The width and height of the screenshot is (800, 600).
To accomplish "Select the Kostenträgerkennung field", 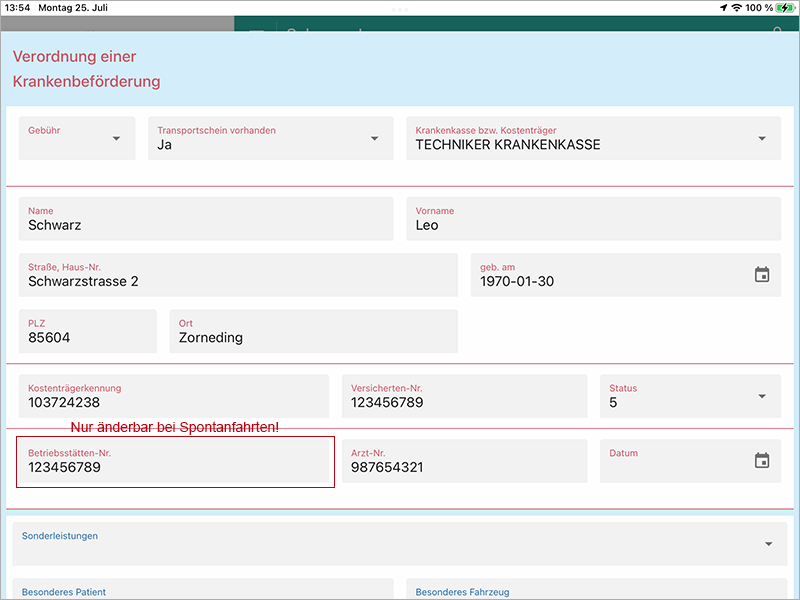I will click(174, 396).
